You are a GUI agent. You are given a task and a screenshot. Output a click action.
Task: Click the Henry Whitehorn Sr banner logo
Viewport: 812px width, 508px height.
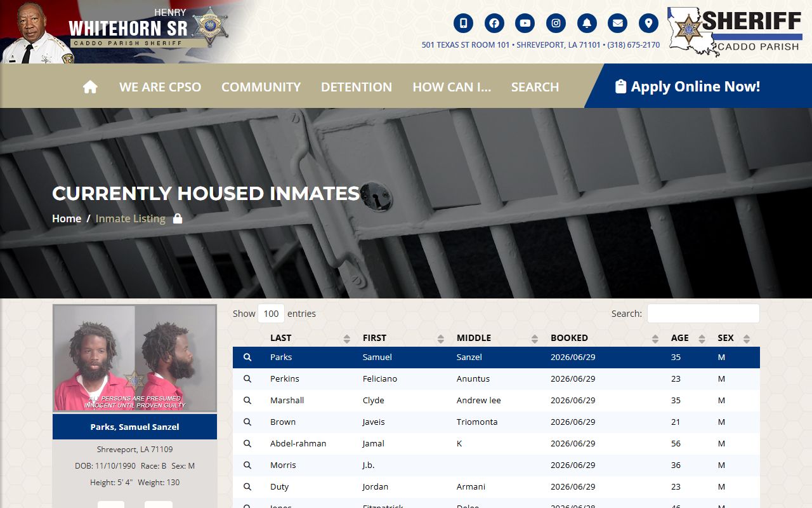click(x=114, y=32)
